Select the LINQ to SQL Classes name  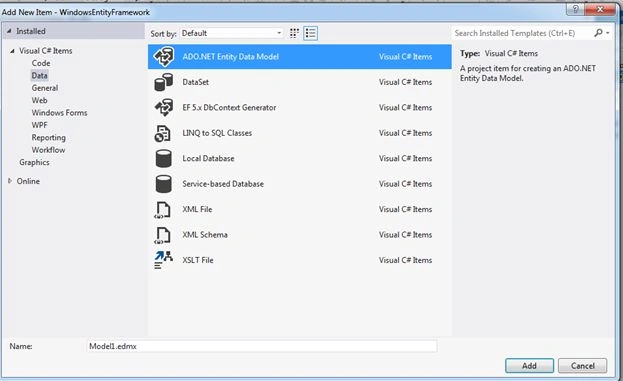click(217, 133)
